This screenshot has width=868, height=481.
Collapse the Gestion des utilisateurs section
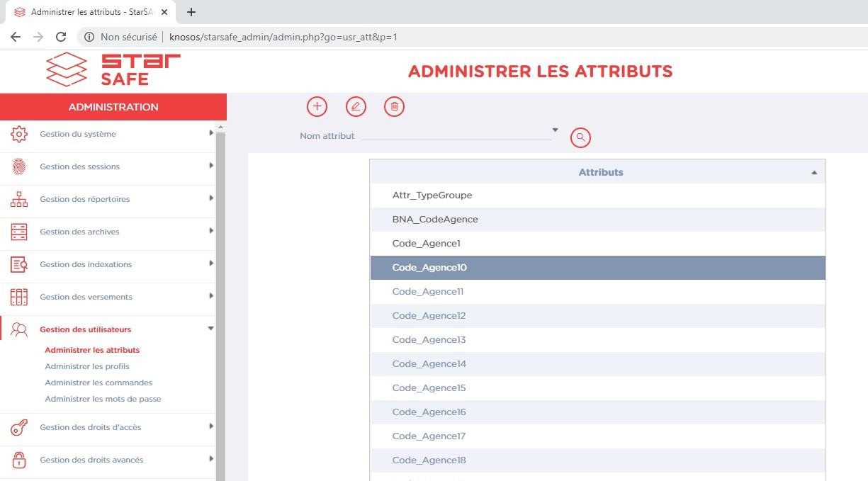coord(210,329)
